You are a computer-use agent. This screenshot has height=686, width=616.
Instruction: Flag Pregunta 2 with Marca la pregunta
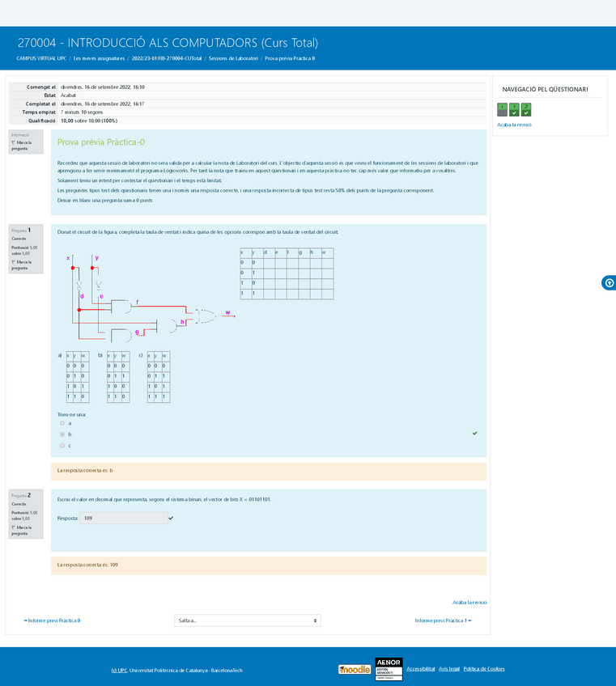(x=21, y=530)
